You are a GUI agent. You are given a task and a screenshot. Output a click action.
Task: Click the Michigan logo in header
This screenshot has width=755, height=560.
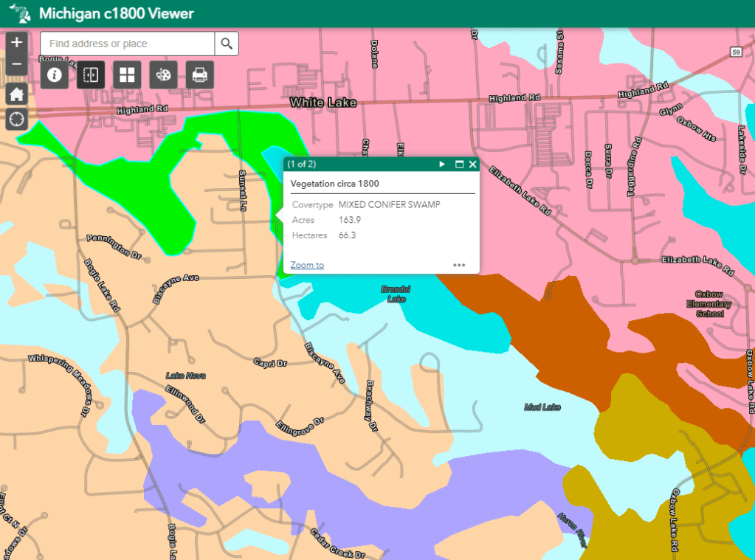(x=20, y=13)
